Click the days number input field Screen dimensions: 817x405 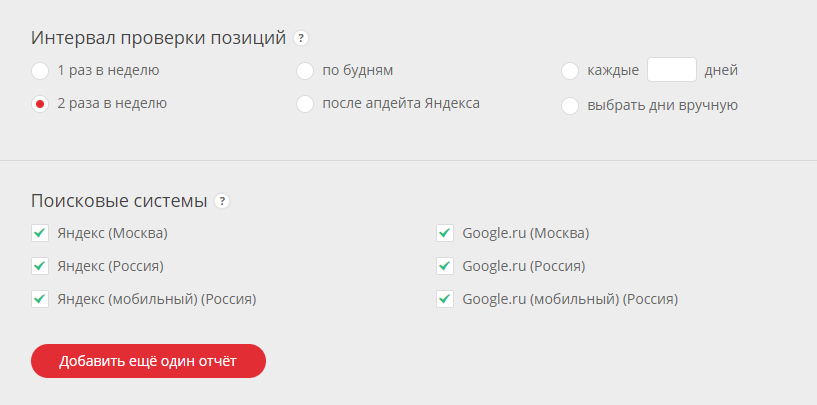[x=672, y=70]
